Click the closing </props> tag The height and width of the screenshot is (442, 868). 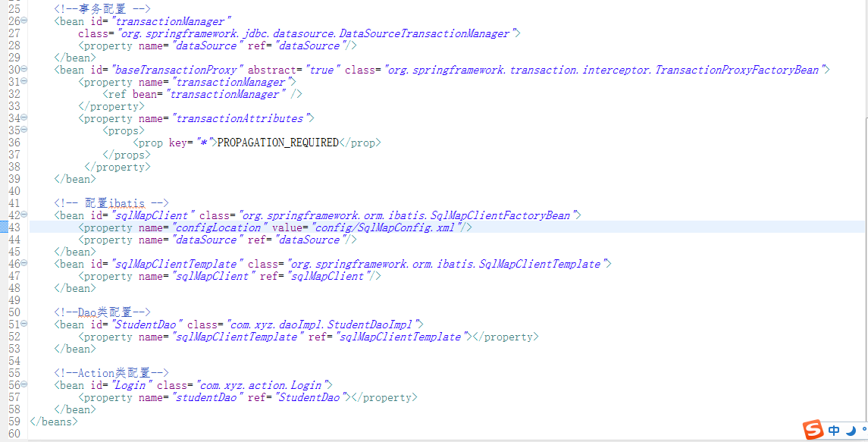click(126, 155)
